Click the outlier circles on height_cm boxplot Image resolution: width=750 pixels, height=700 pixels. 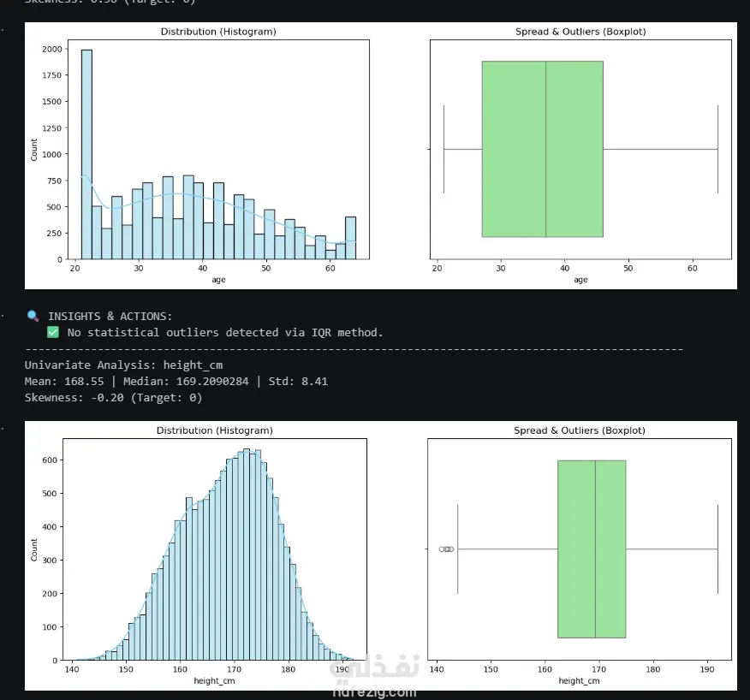click(446, 549)
